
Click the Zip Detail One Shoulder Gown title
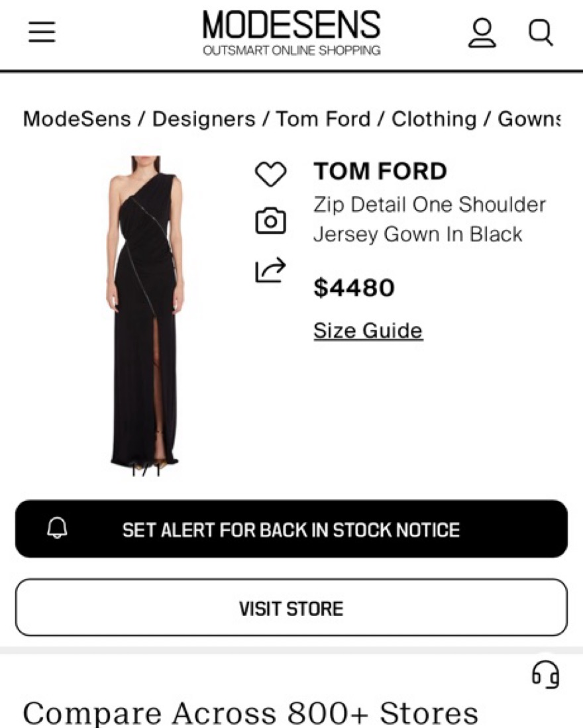coord(429,219)
